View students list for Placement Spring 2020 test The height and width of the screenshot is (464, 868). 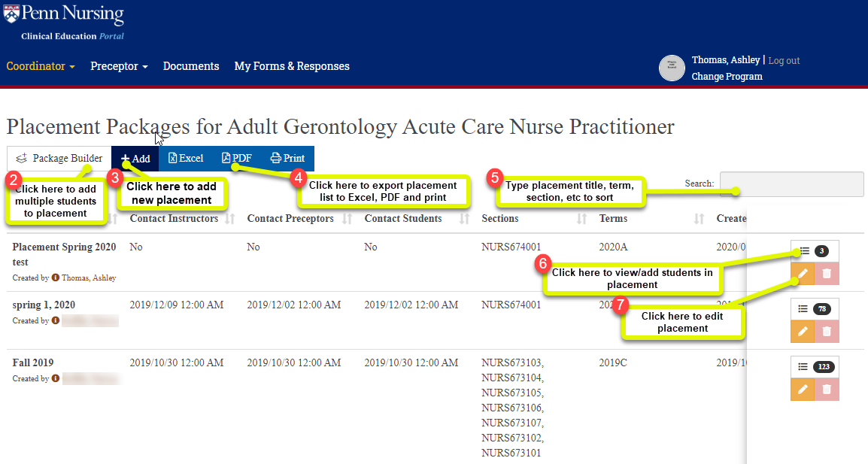coord(815,251)
